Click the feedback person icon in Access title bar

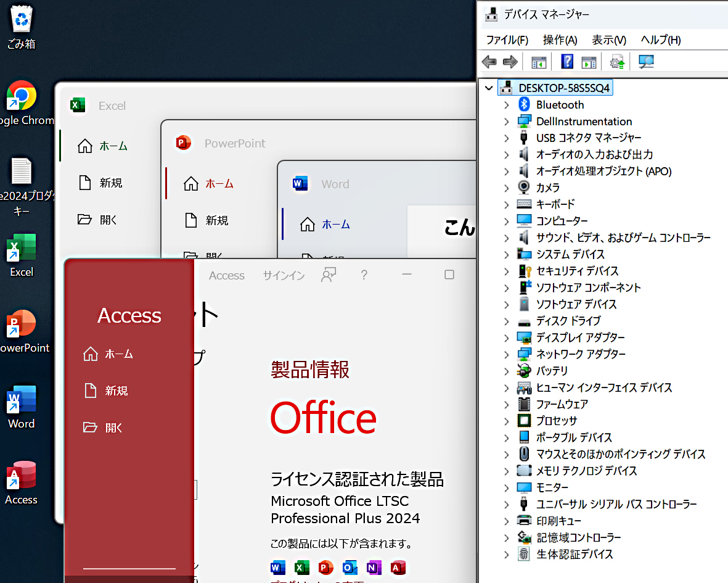[329, 275]
